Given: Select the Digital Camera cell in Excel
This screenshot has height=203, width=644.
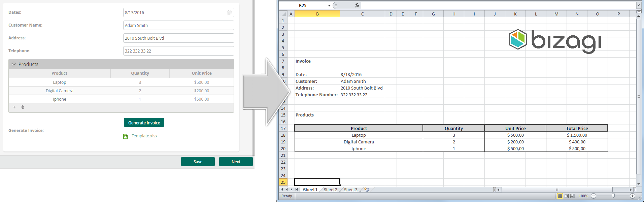Looking at the screenshot, I should (x=359, y=142).
